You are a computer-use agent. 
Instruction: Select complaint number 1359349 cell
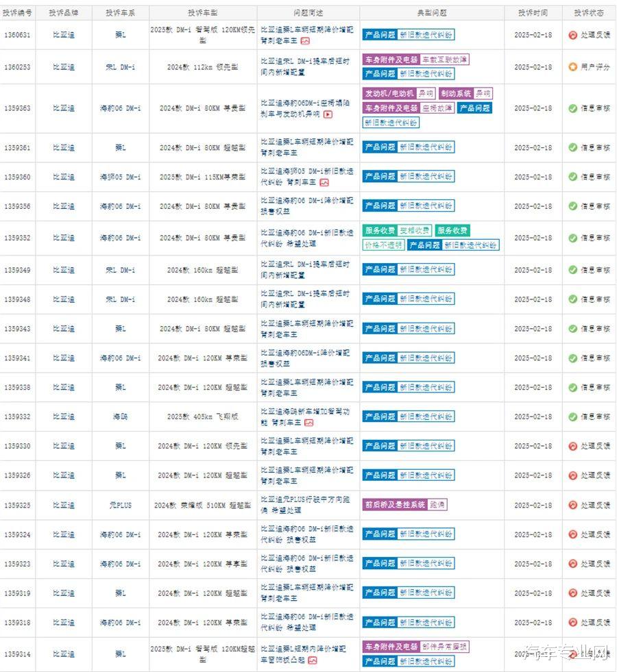tap(17, 270)
